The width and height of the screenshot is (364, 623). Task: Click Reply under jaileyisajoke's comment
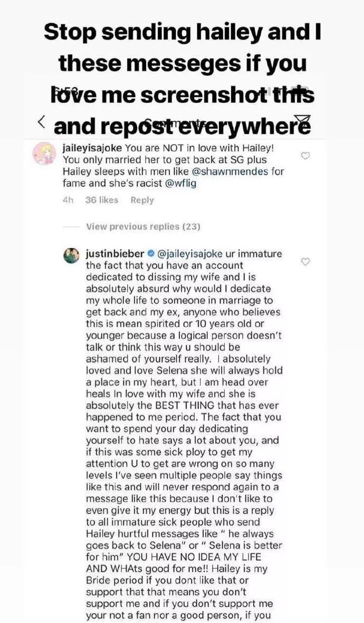point(142,200)
